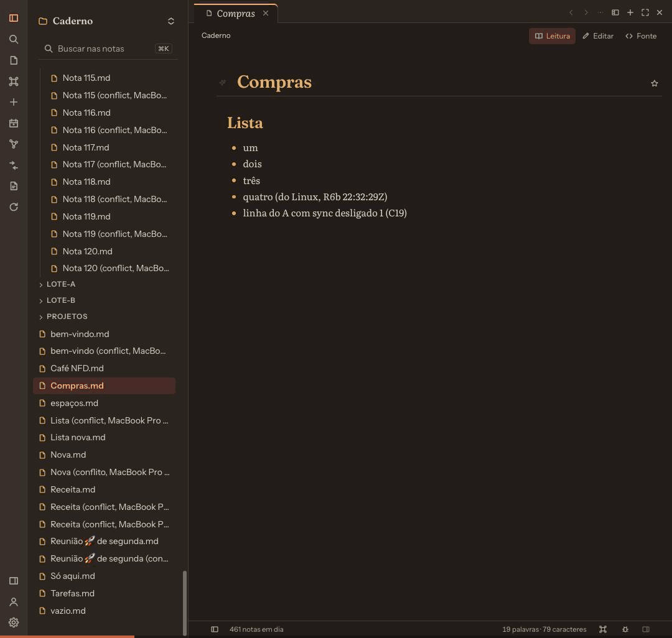Open Nova (conflito, MacBook Pro file
Screen dimensions: 672x638
[104, 473]
